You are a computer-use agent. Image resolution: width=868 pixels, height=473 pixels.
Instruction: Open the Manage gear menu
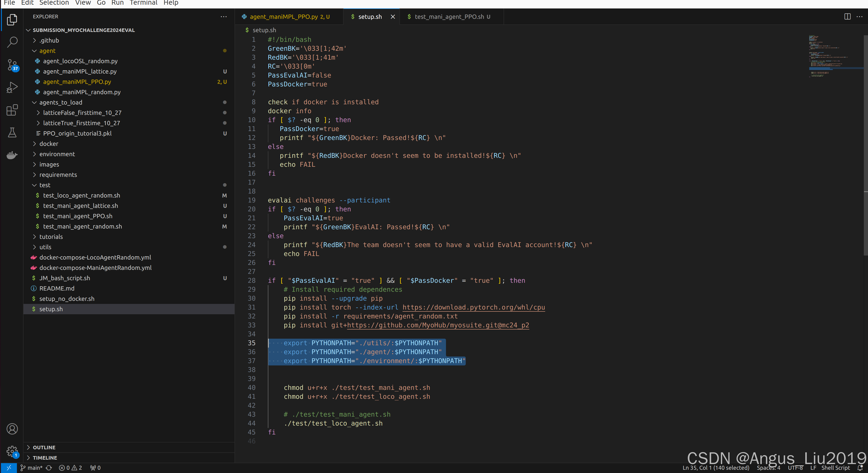tap(12, 451)
